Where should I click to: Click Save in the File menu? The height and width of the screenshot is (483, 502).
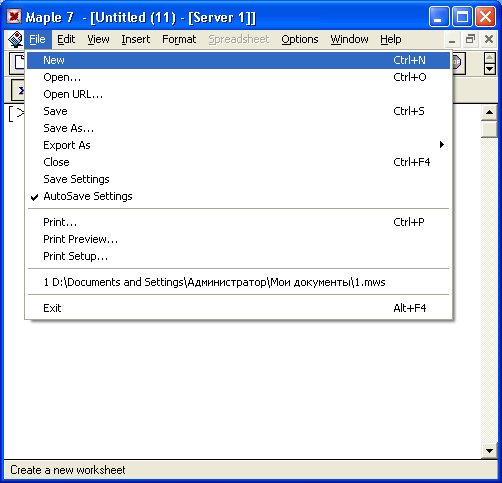click(x=238, y=111)
